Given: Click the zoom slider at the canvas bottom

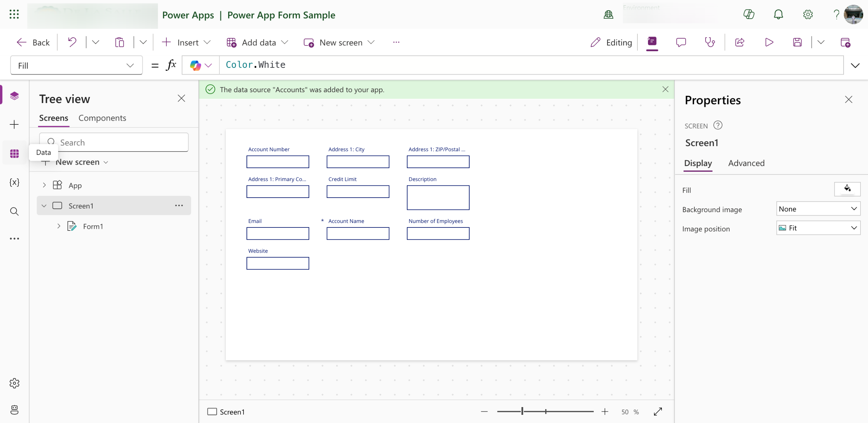Looking at the screenshot, I should tap(545, 411).
